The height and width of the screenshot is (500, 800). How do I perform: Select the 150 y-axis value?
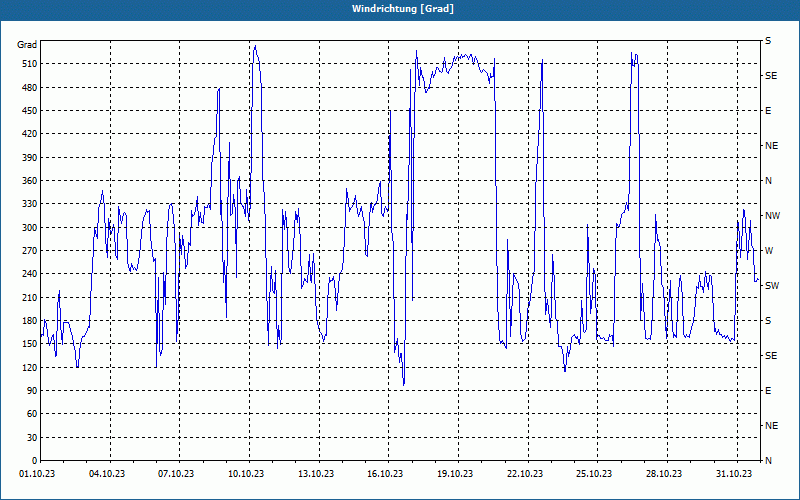[29, 344]
